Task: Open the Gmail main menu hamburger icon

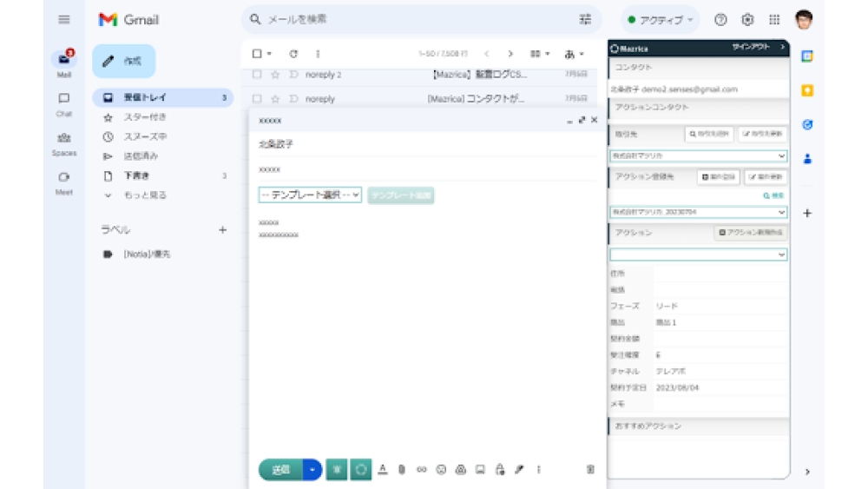Action: pyautogui.click(x=64, y=20)
